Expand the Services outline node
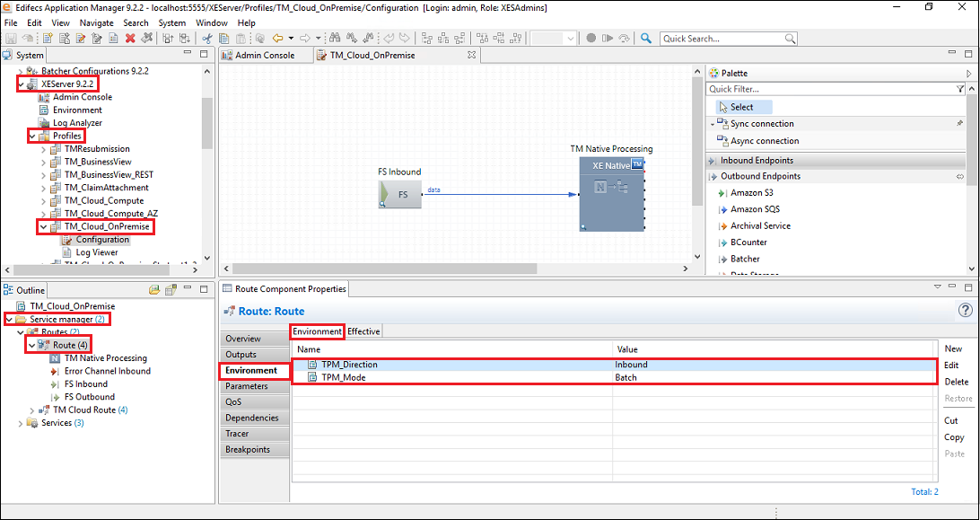 (x=21, y=423)
